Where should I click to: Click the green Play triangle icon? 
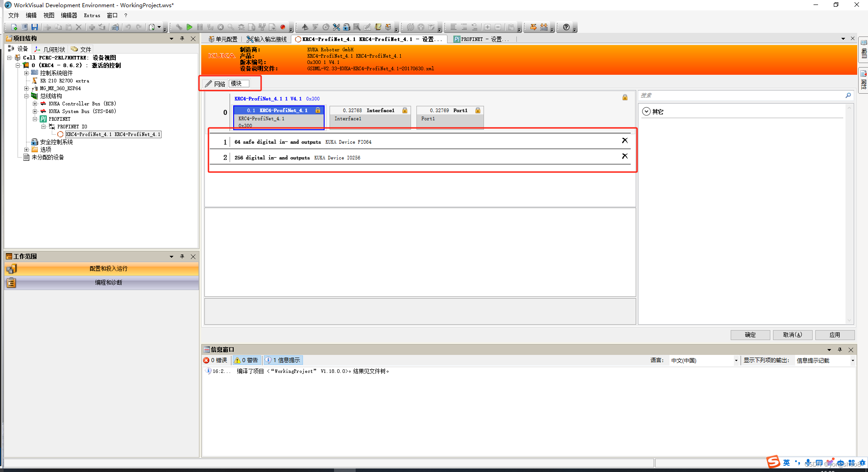[x=190, y=27]
